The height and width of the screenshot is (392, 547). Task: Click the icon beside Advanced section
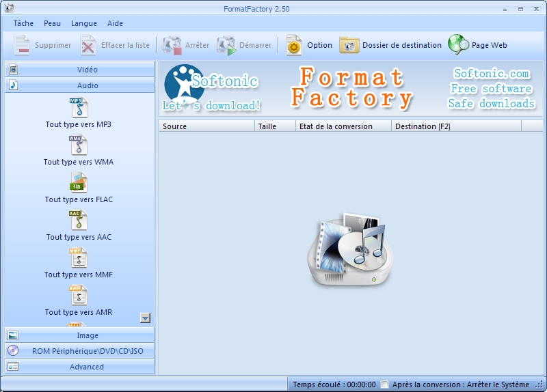(13, 367)
